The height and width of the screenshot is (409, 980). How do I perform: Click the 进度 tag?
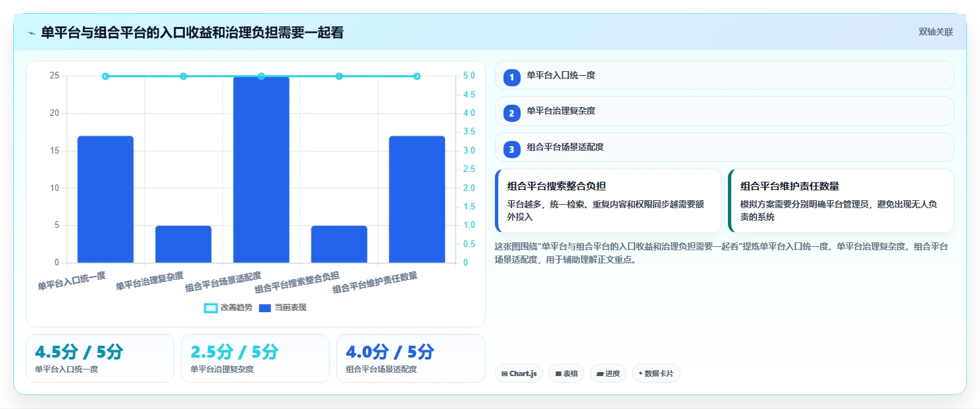608,373
